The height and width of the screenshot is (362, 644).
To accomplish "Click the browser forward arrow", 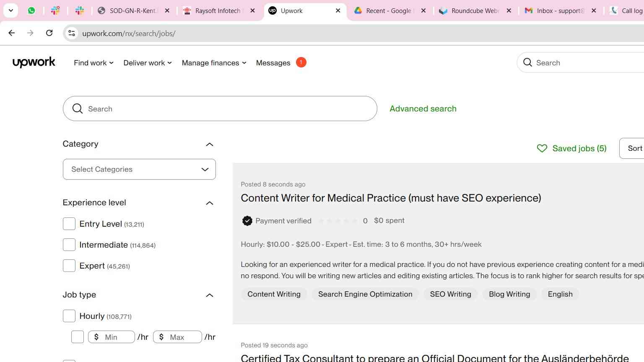I will pos(30,33).
